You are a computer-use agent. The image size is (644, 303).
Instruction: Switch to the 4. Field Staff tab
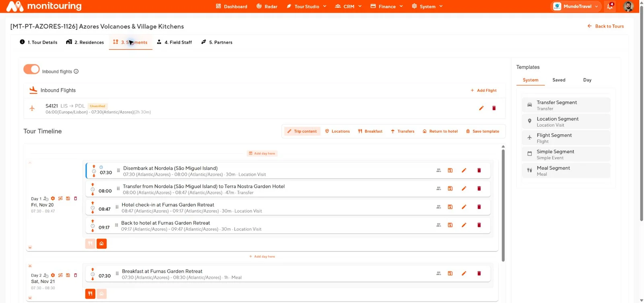pos(174,42)
